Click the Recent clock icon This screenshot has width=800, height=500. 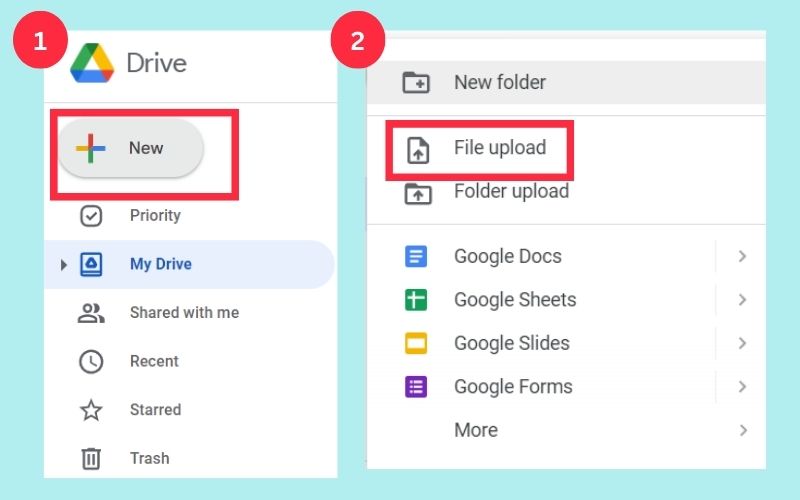point(91,362)
